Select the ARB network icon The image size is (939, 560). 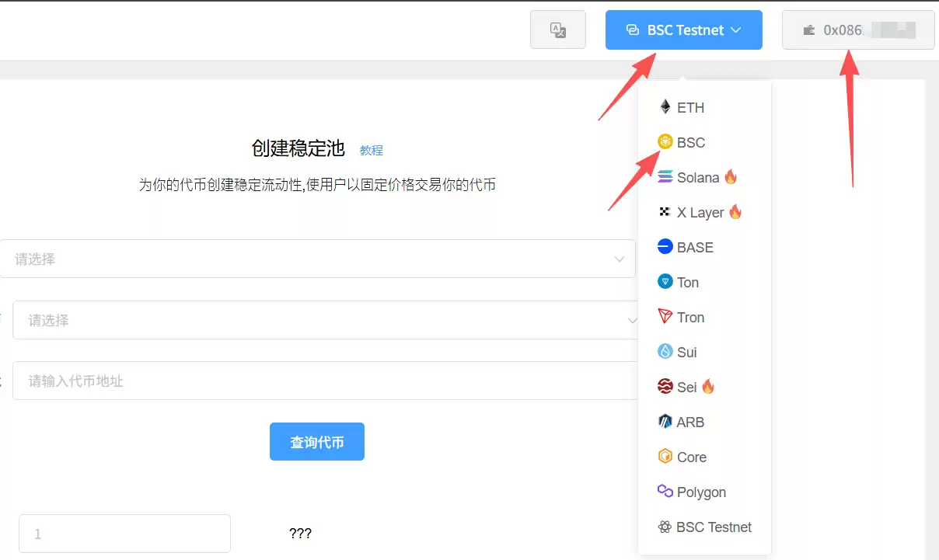point(665,421)
